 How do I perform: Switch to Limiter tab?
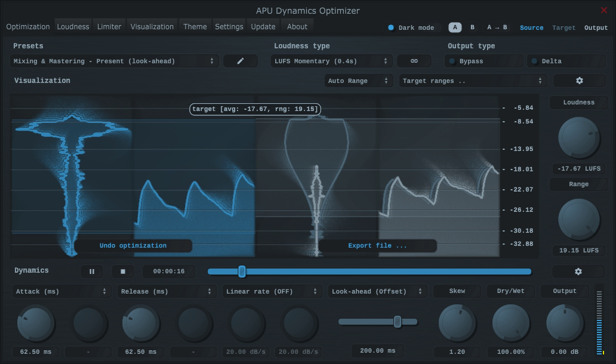[109, 27]
